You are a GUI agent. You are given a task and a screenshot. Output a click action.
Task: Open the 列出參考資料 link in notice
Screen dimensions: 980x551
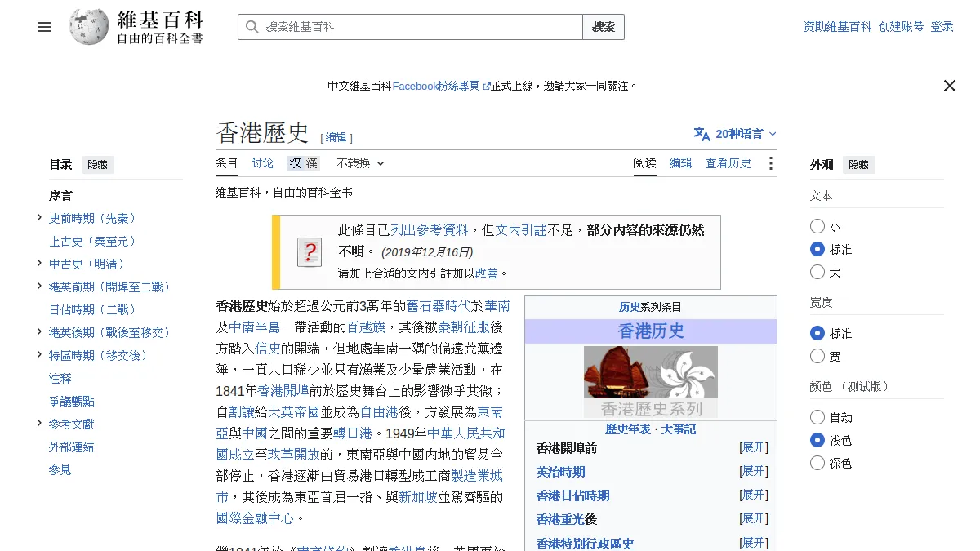coord(430,230)
